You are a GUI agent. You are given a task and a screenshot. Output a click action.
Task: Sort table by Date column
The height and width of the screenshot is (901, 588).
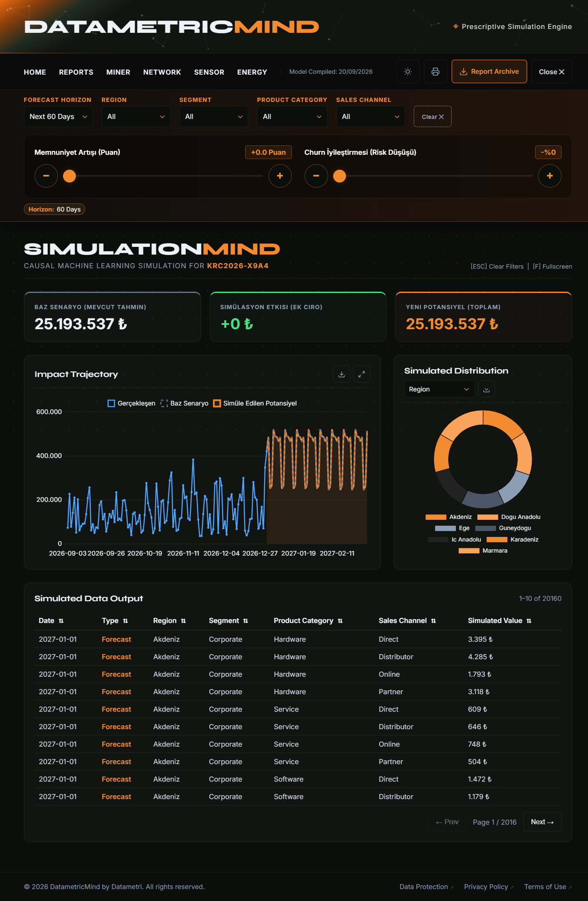pyautogui.click(x=51, y=621)
